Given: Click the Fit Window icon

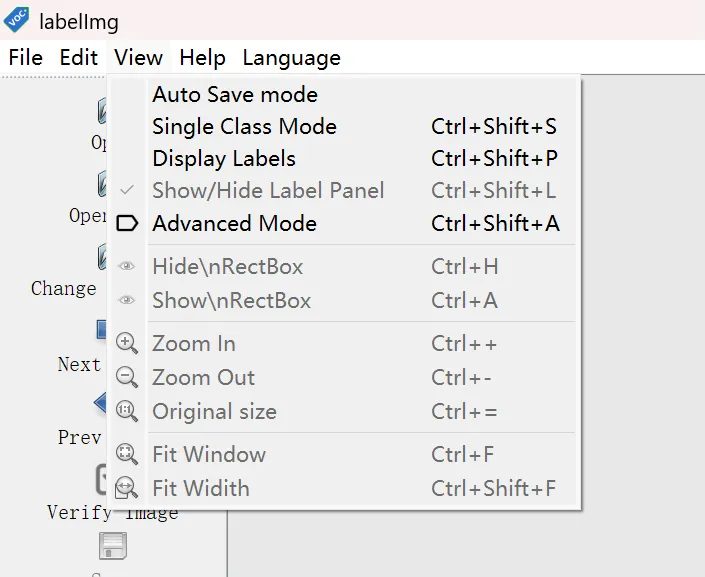Looking at the screenshot, I should click(127, 455).
